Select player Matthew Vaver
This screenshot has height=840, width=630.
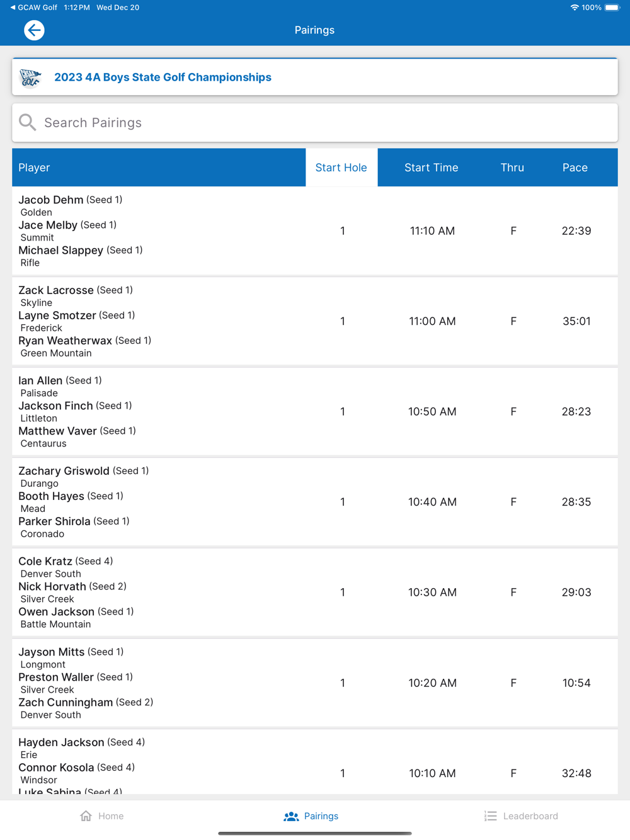tap(58, 431)
